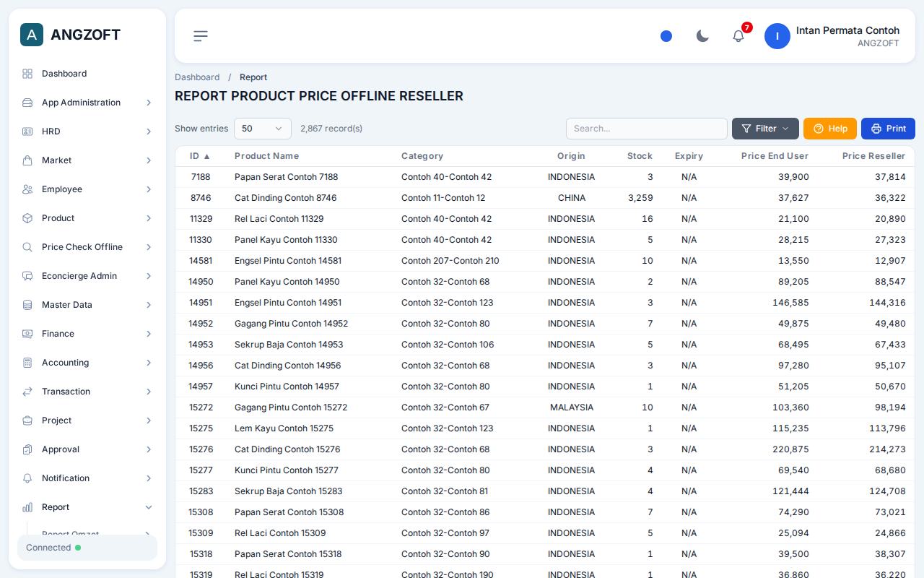The height and width of the screenshot is (578, 924).
Task: Expand Price Check Offline chevron
Action: click(149, 247)
